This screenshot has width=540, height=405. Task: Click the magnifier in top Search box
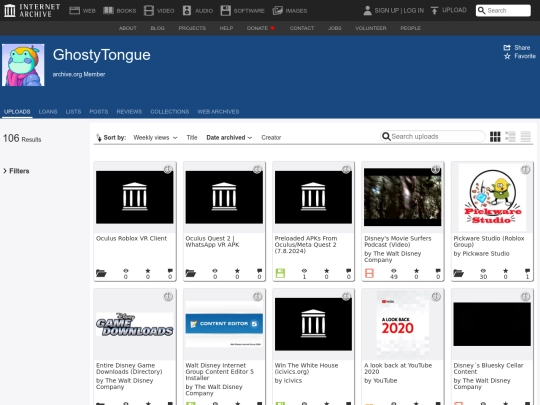[x=481, y=10]
